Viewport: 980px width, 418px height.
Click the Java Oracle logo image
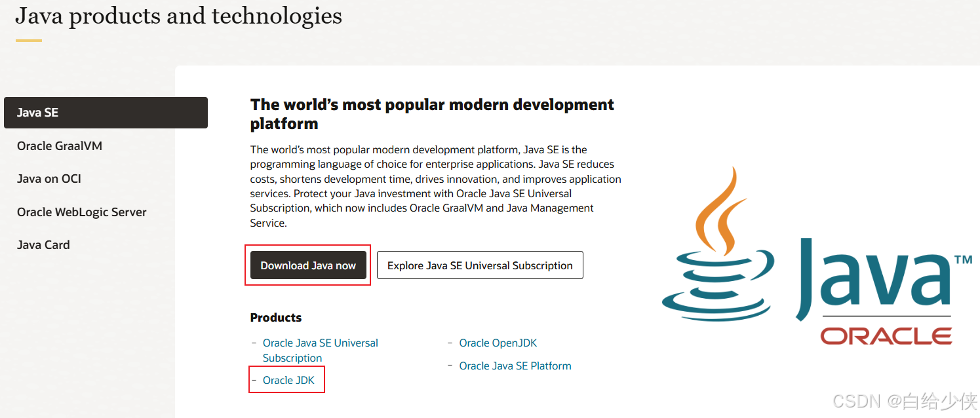coord(817,256)
